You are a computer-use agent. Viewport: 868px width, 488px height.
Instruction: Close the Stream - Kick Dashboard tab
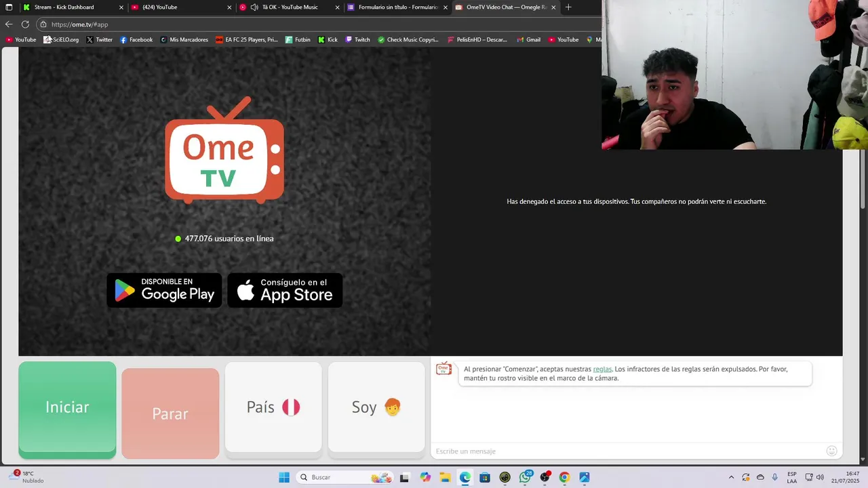pos(121,7)
